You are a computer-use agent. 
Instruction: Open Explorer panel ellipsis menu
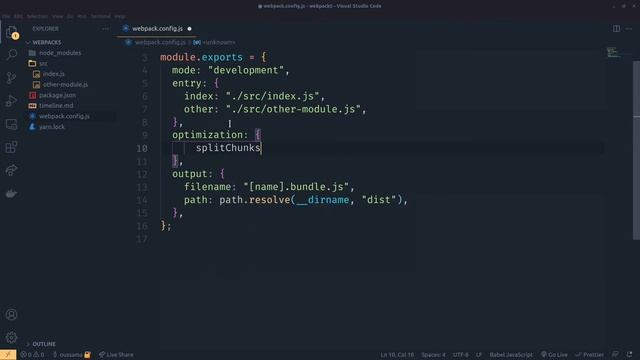(x=105, y=29)
